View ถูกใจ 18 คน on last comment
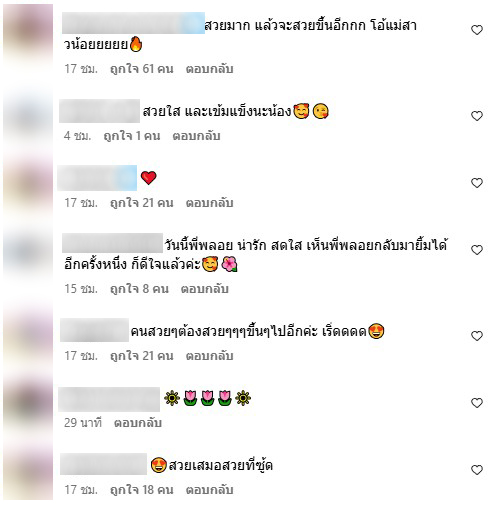495x512 pixels. click(x=142, y=490)
